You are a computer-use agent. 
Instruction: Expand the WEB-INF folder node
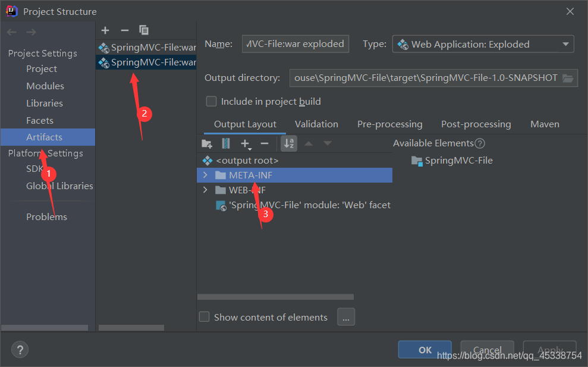(x=205, y=190)
